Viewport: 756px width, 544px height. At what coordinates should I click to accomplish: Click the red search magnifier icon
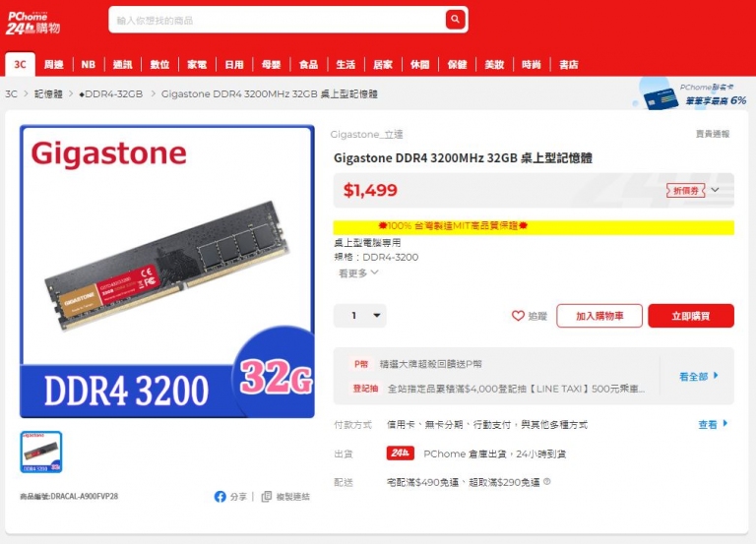tap(455, 20)
